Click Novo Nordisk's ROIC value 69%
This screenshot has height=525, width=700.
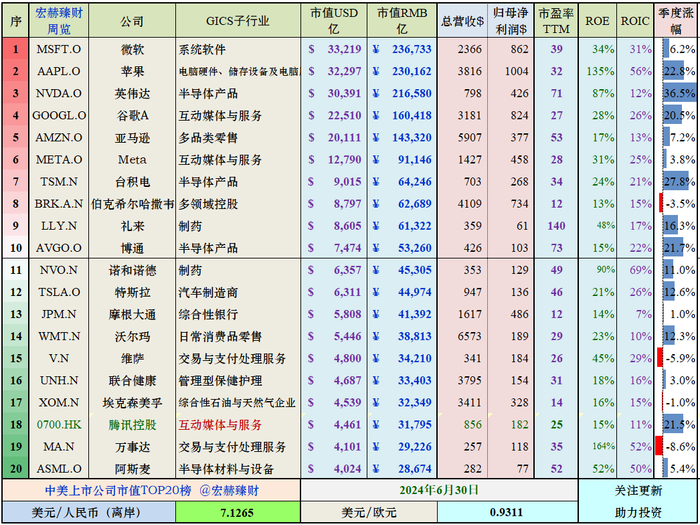pyautogui.click(x=635, y=270)
